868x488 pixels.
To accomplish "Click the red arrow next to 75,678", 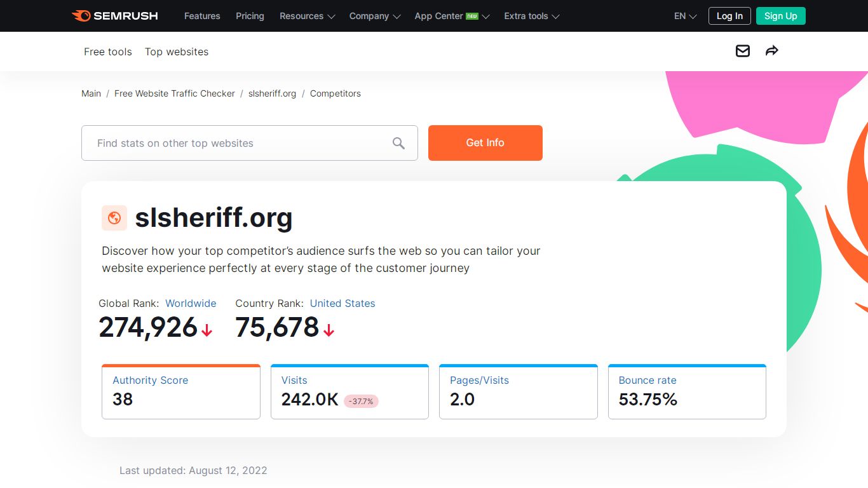I will (329, 330).
